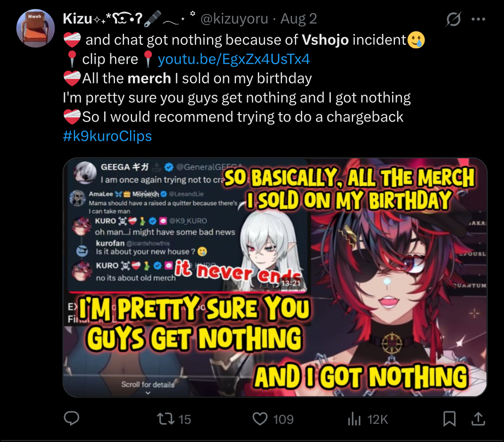The width and height of the screenshot is (504, 442).
Task: Click the 13:21 video duration badge
Action: pyautogui.click(x=291, y=283)
